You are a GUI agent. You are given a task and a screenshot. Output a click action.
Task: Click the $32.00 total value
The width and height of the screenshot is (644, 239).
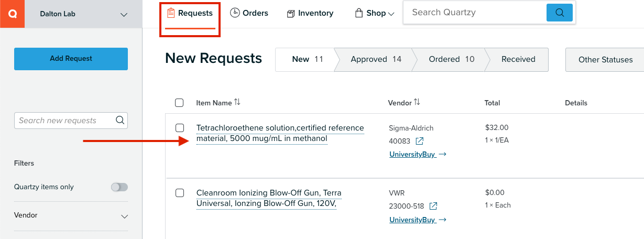pos(497,127)
